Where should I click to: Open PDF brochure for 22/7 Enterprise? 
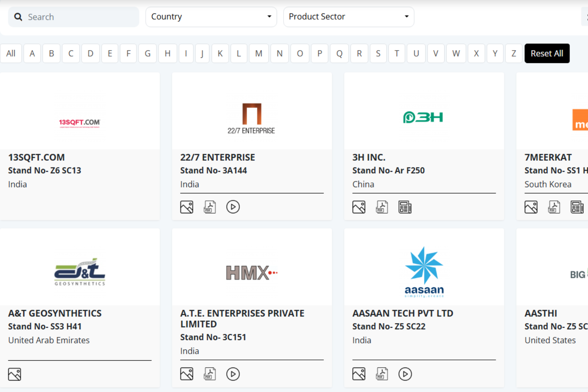[x=210, y=207]
